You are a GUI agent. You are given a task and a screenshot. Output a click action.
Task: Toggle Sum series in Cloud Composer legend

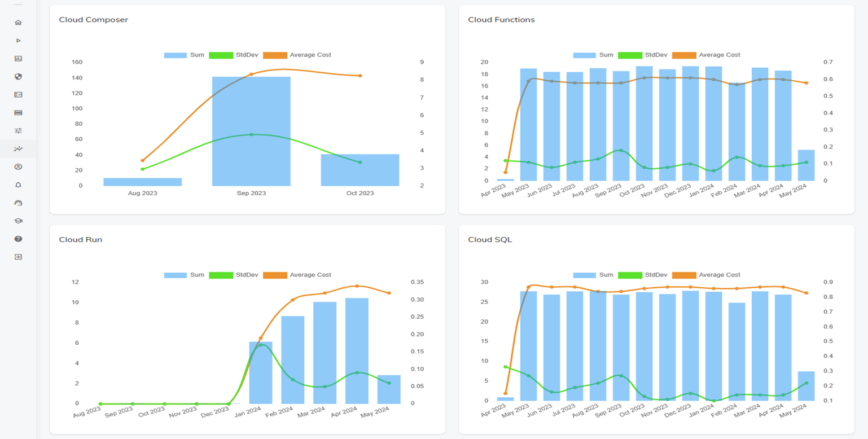click(x=184, y=55)
